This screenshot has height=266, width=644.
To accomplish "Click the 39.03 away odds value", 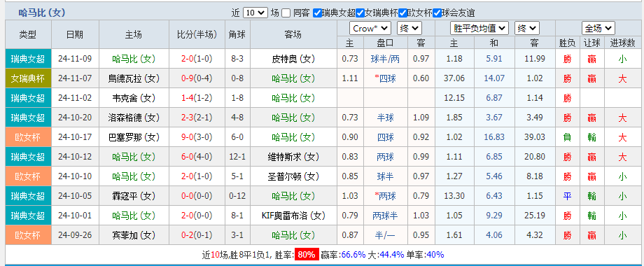I will 535,137.
